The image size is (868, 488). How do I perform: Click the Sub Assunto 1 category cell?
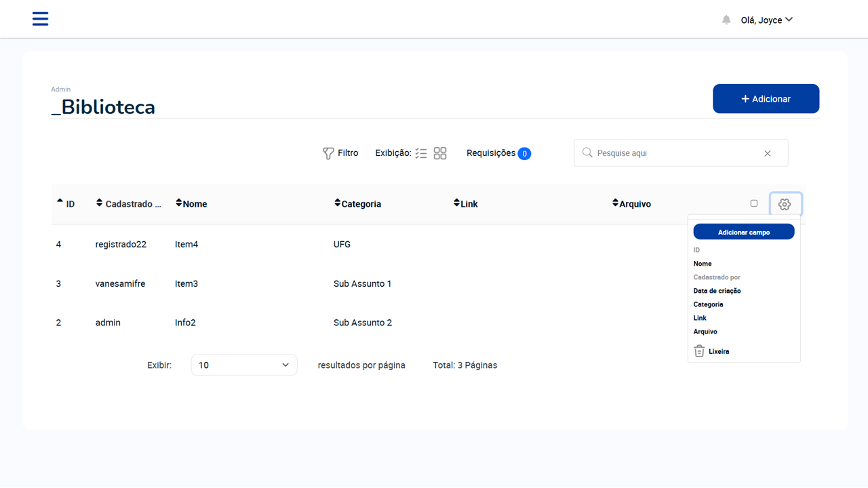pos(362,283)
